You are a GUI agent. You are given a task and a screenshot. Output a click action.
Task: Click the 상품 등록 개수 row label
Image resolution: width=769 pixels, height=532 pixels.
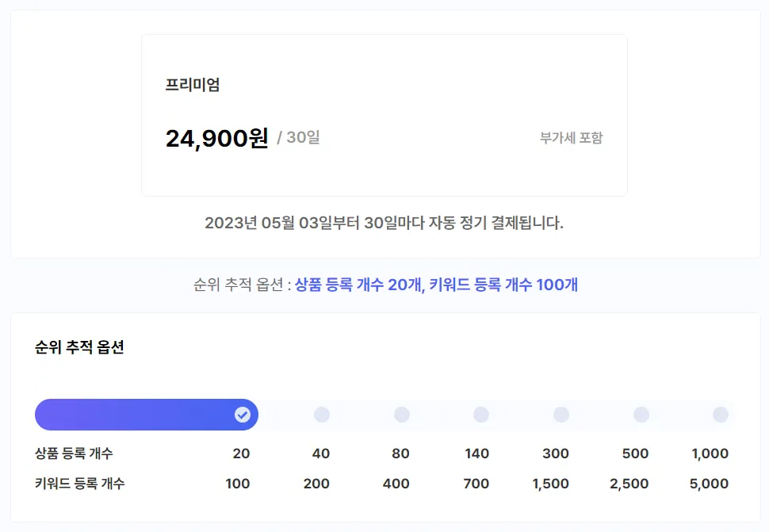click(74, 454)
